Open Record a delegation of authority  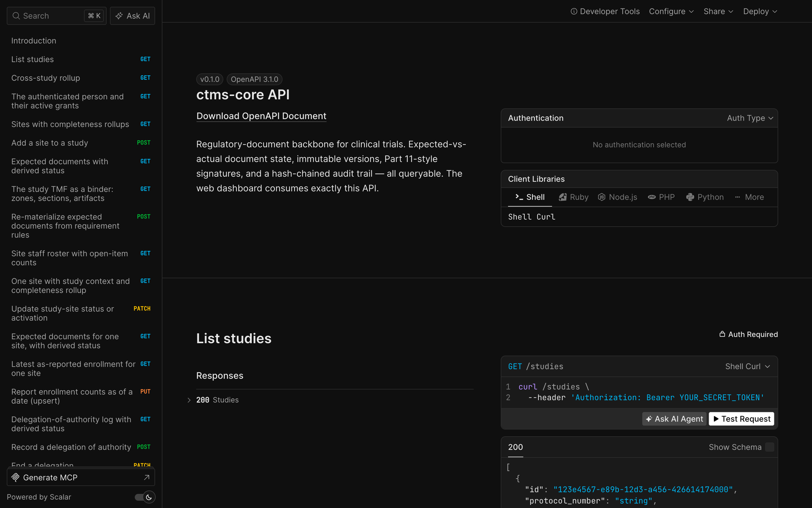81,447
